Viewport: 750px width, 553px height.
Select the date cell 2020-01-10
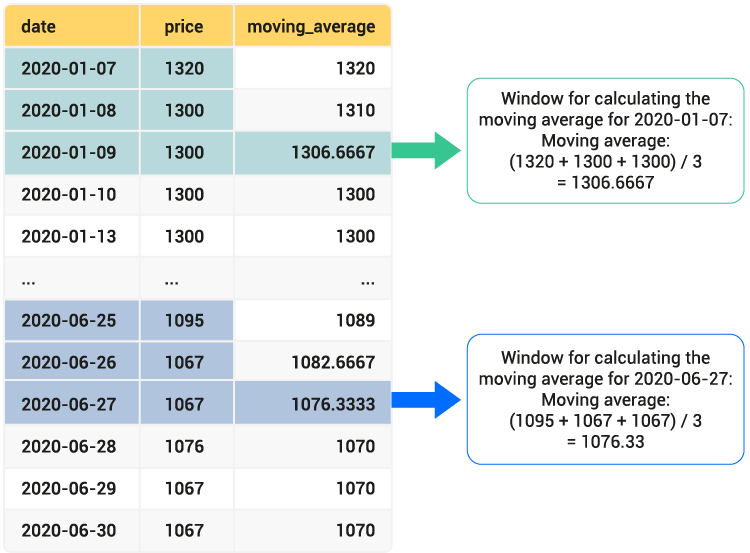[72, 194]
